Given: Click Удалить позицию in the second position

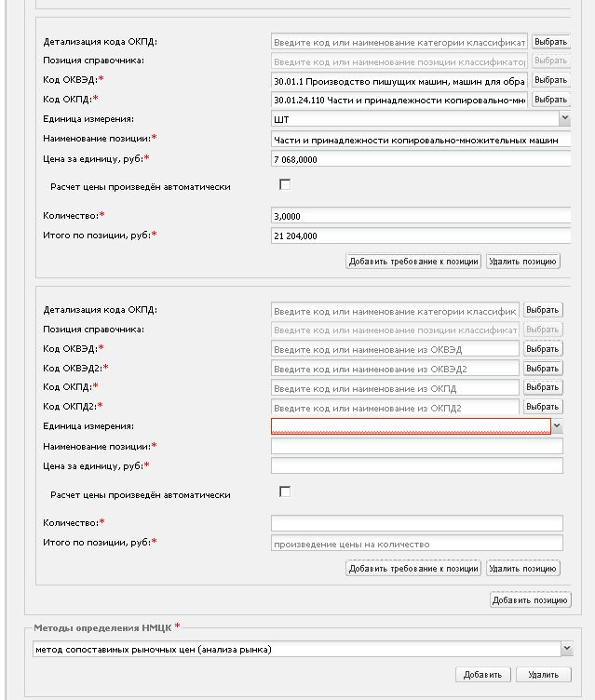Looking at the screenshot, I should (x=522, y=569).
